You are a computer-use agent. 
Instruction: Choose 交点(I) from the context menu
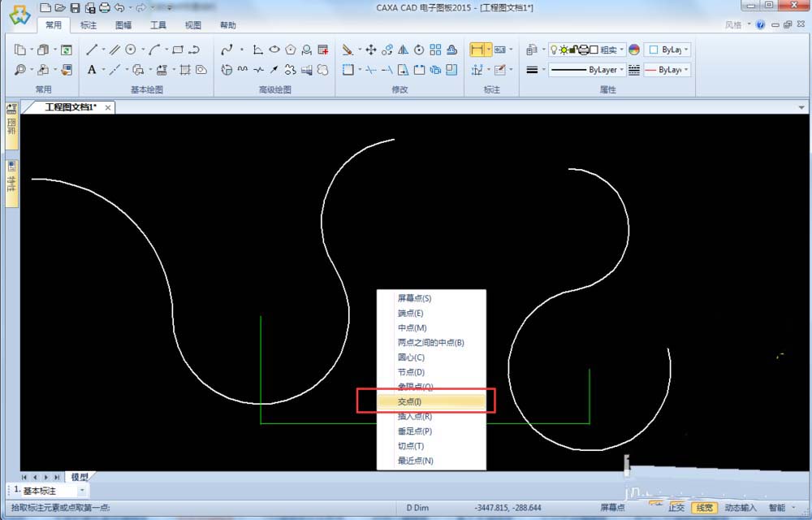pos(409,401)
